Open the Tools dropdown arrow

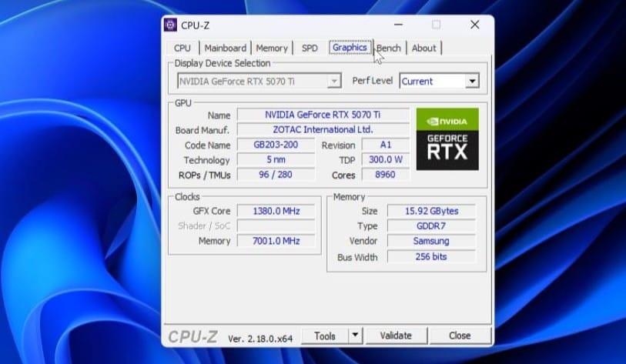point(355,336)
